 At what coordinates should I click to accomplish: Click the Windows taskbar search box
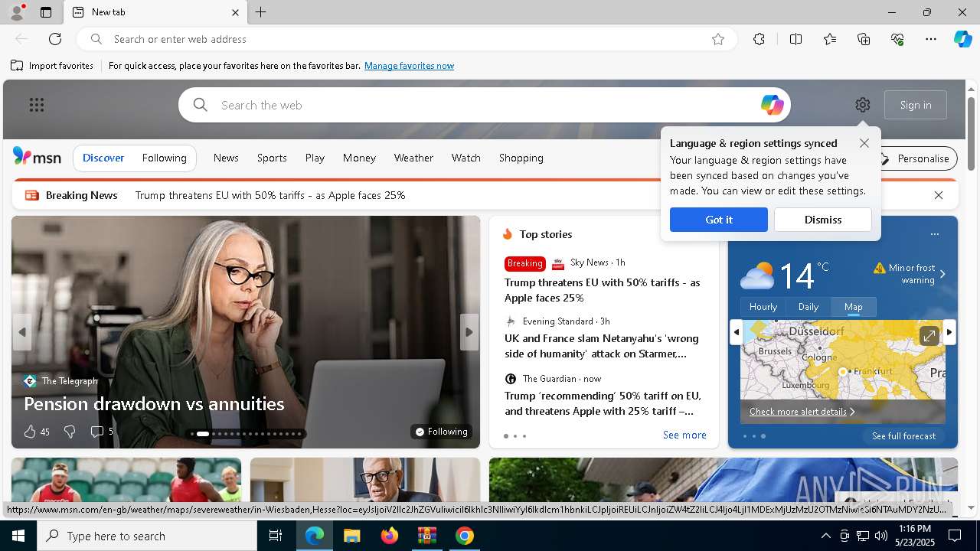click(147, 536)
